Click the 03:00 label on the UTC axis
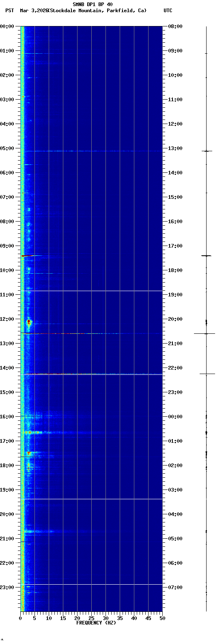Screen dimensions: 224x644 click(x=175, y=490)
